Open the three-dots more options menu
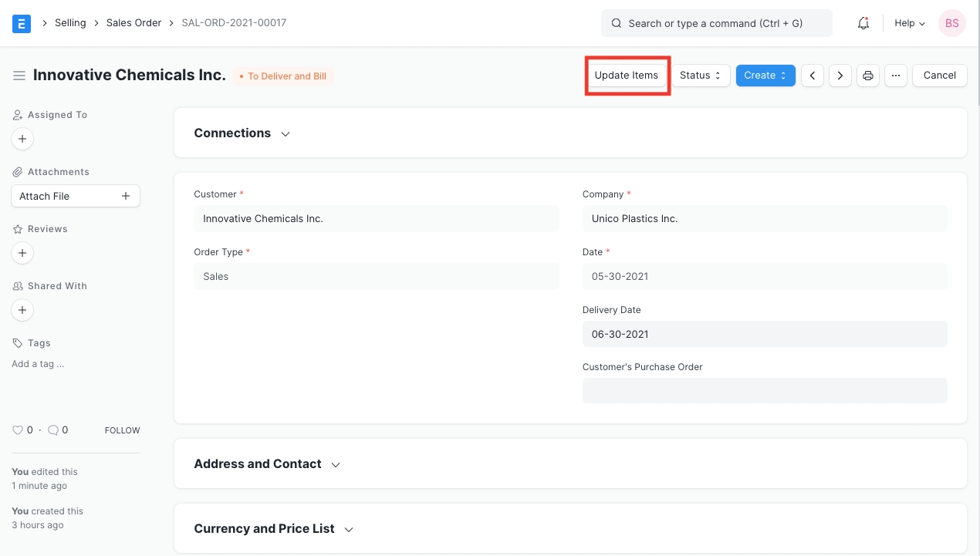 pos(895,76)
